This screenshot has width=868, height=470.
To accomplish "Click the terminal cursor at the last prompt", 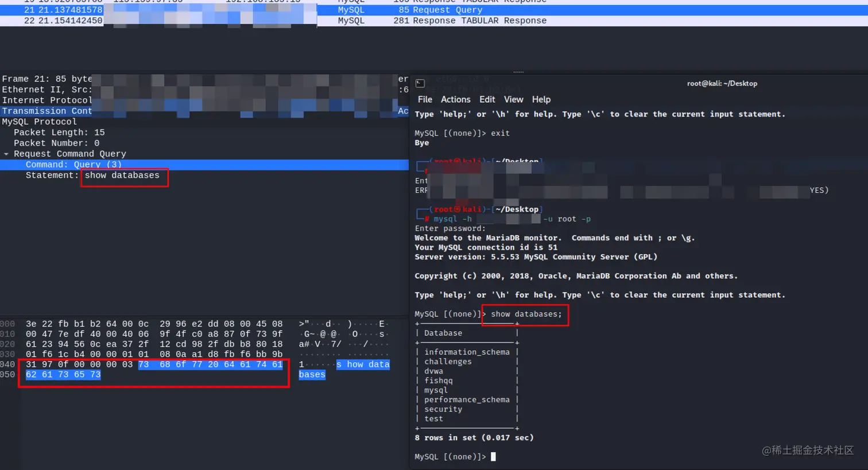I will click(493, 457).
